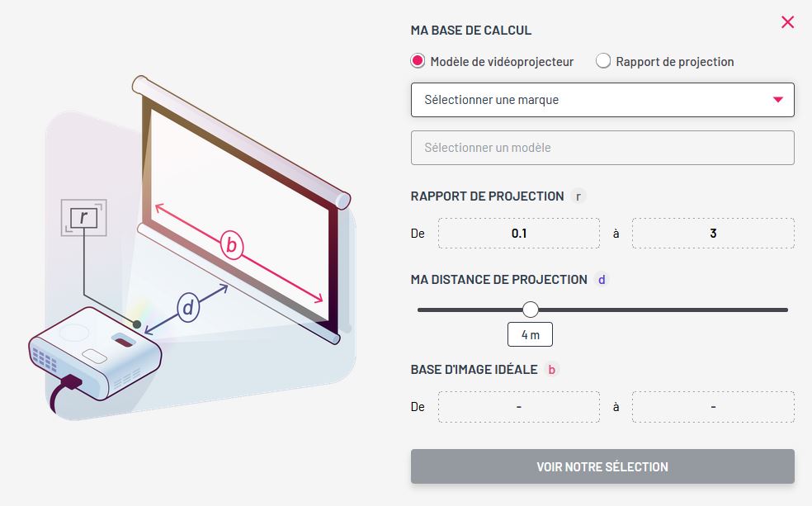
Task: Click the VOIR NOTRE SÉLECTION button
Action: (x=602, y=466)
